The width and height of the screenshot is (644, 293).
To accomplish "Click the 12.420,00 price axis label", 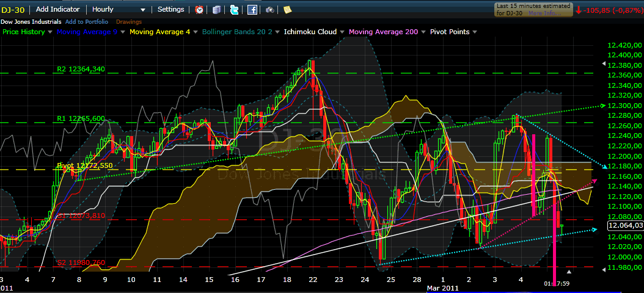I will pyautogui.click(x=624, y=45).
